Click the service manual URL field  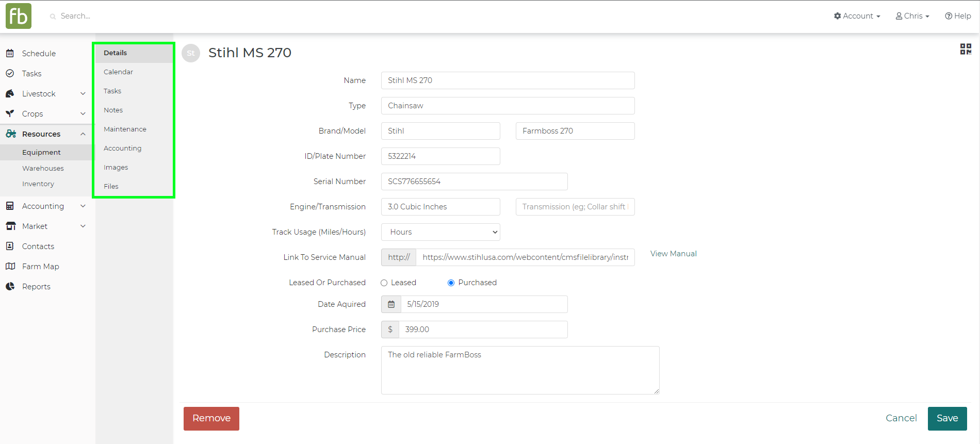[x=525, y=257]
